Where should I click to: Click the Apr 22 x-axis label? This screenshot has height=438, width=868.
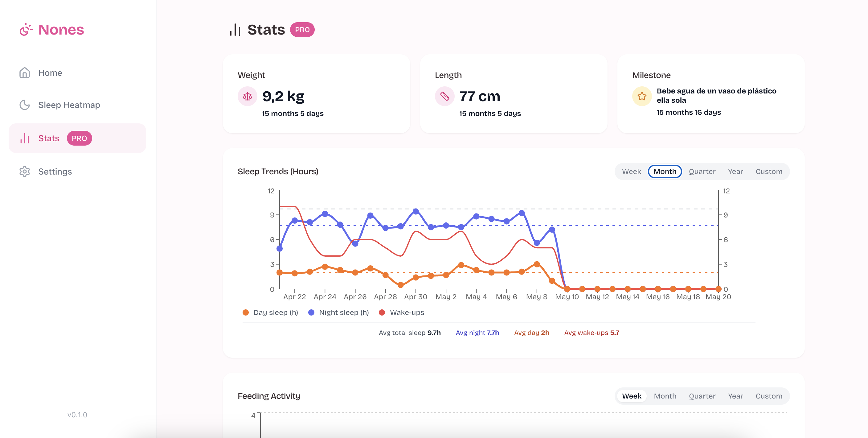294,297
